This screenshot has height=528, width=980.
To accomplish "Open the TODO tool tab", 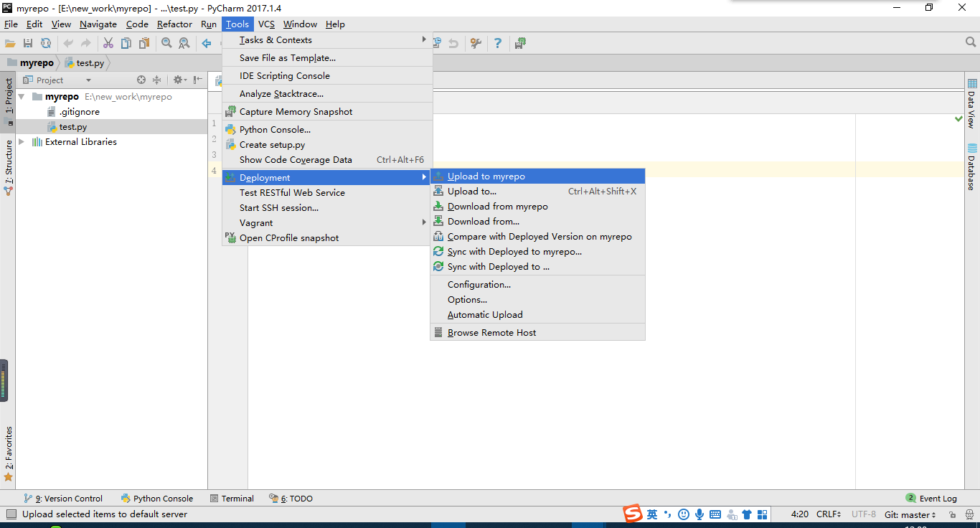I will 291,499.
